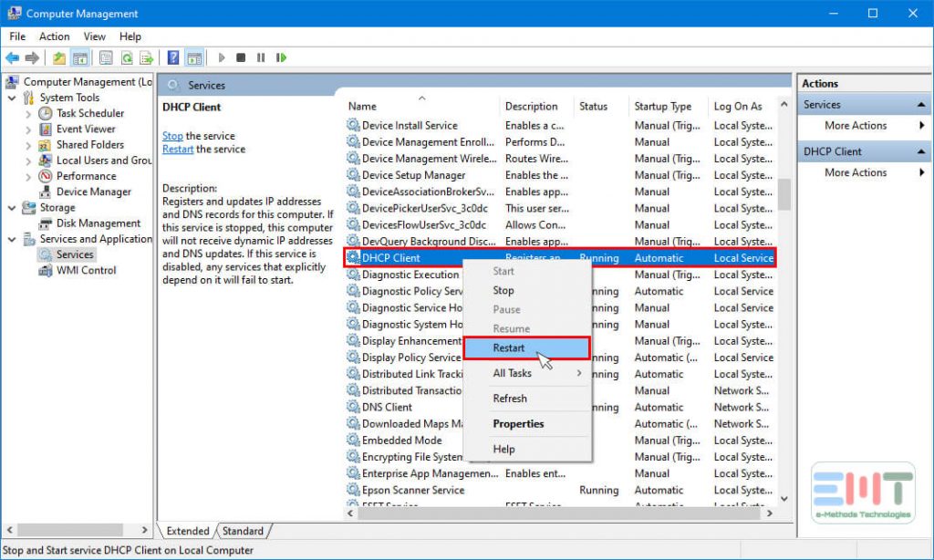Screen dimensions: 934x560
Task: Click the Epson Scanner Service gear icon
Action: [x=353, y=490]
